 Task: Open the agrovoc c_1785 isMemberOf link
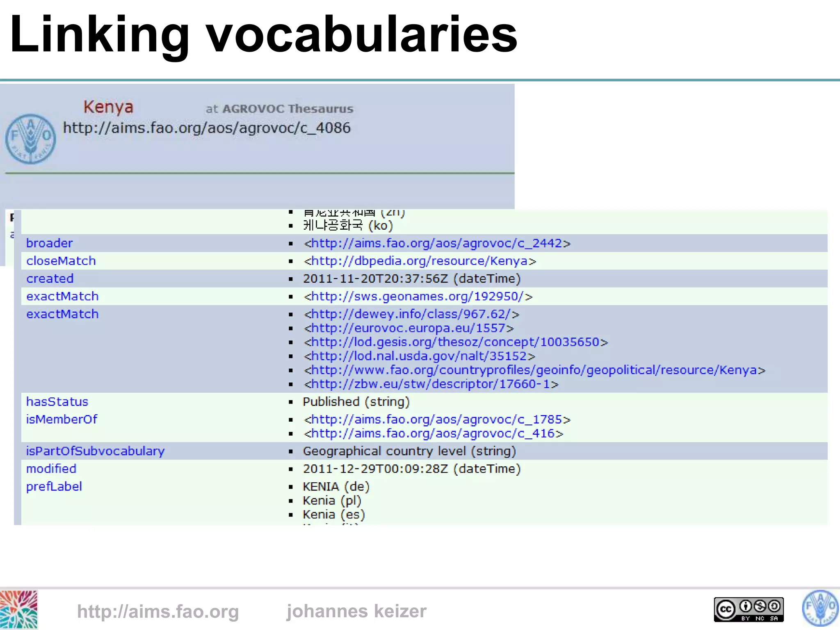point(437,420)
